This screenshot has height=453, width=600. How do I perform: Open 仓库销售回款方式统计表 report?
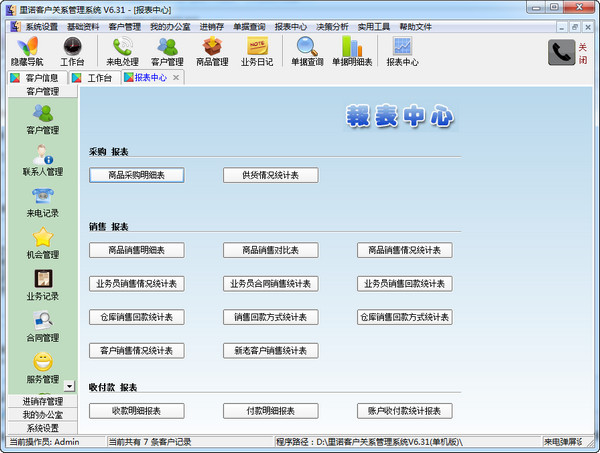pyautogui.click(x=404, y=317)
